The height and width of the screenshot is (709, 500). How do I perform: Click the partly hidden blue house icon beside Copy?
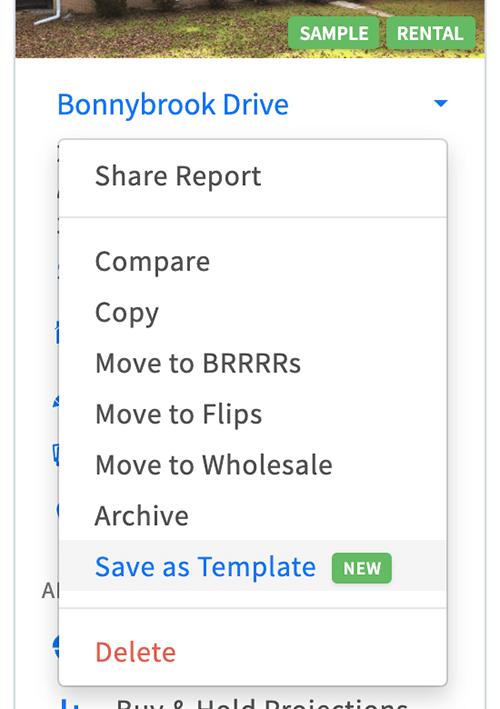pos(57,332)
